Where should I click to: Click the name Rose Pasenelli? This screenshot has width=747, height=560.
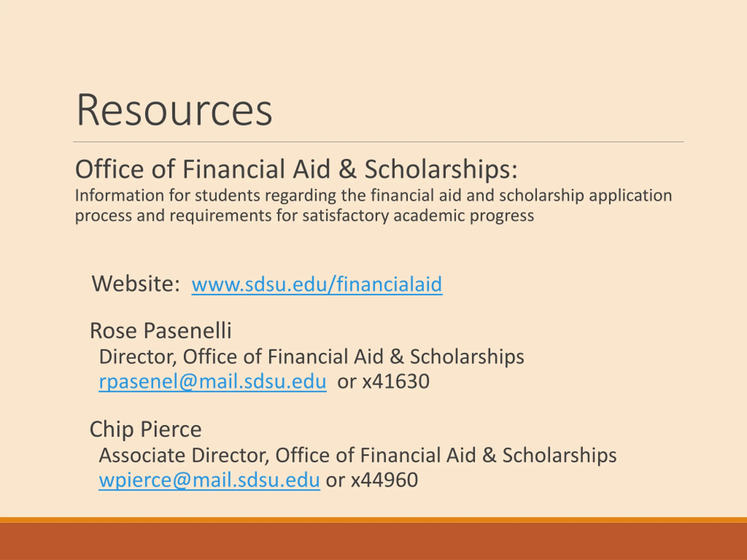coord(161,330)
